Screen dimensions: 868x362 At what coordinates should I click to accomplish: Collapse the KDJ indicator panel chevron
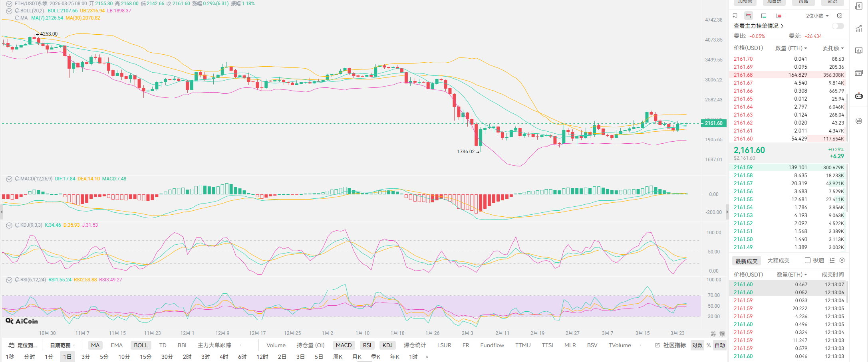(x=9, y=225)
